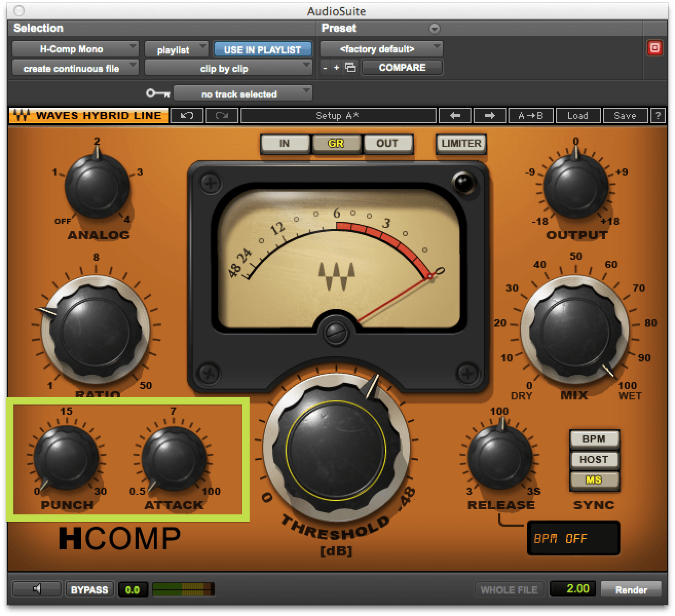Toggle the GR meter mode

[x=336, y=144]
